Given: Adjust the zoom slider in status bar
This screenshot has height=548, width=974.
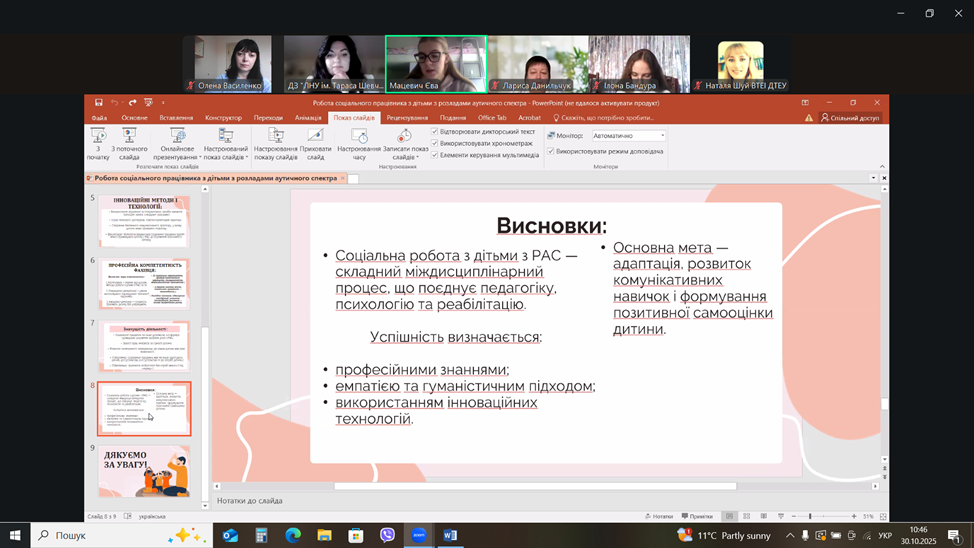Looking at the screenshot, I should [x=809, y=516].
